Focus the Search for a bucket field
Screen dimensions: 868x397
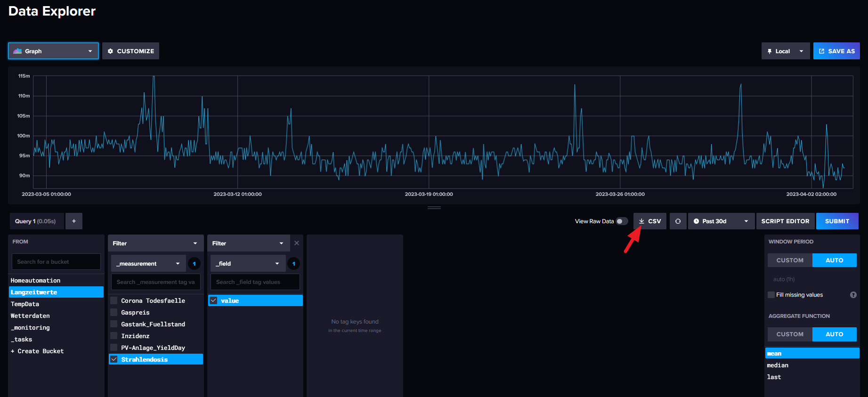(x=56, y=262)
